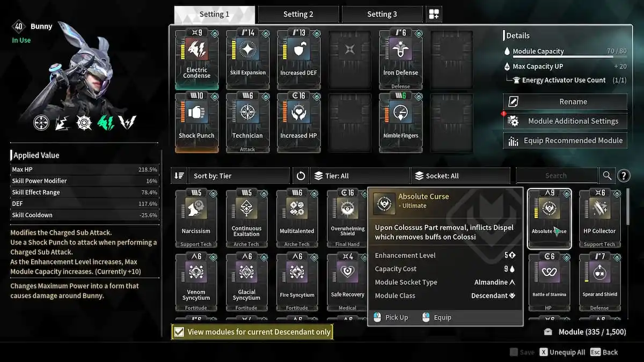Click the magnifying glass search icon
The height and width of the screenshot is (362, 644).
tap(607, 175)
